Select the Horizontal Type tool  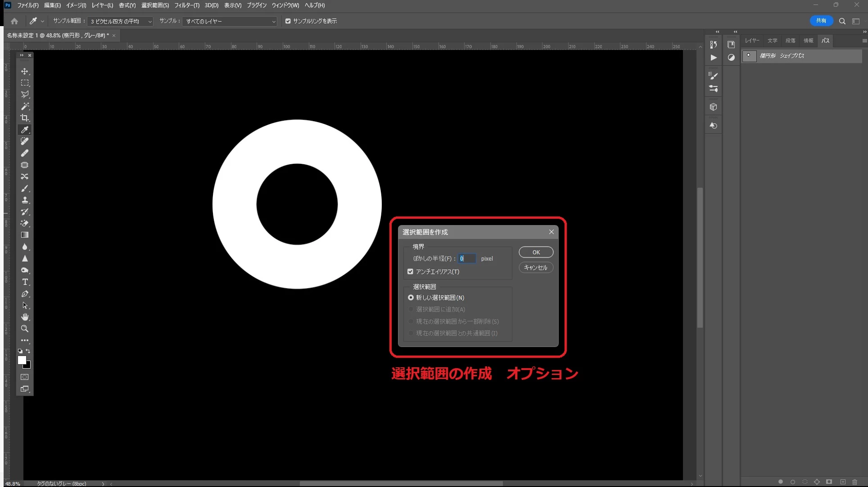[25, 282]
